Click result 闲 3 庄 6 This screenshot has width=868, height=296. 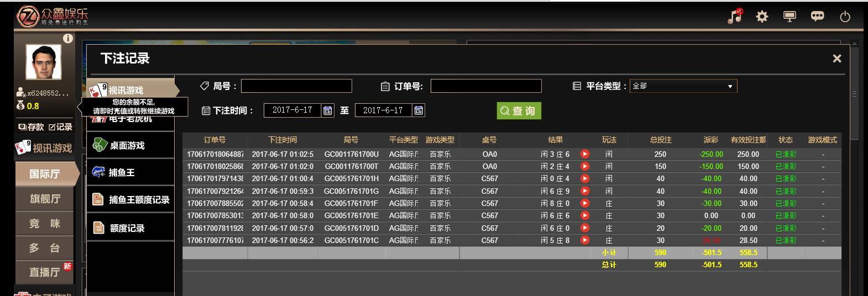click(555, 154)
